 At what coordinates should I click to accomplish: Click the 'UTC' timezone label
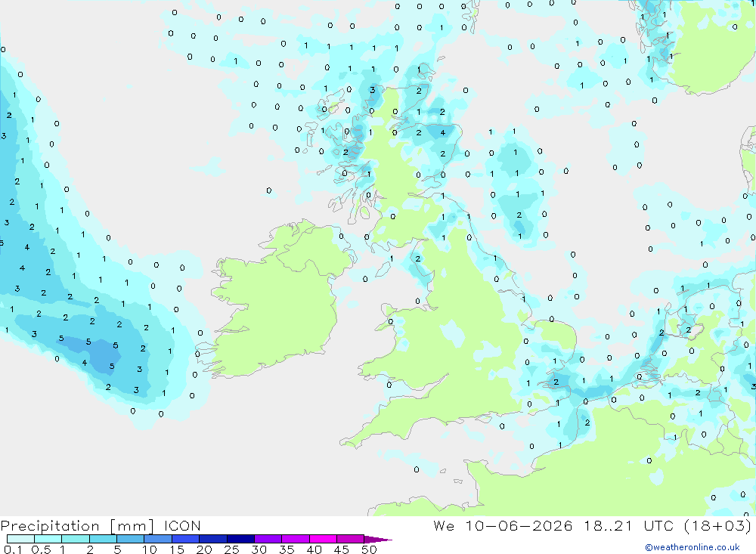tap(658, 525)
